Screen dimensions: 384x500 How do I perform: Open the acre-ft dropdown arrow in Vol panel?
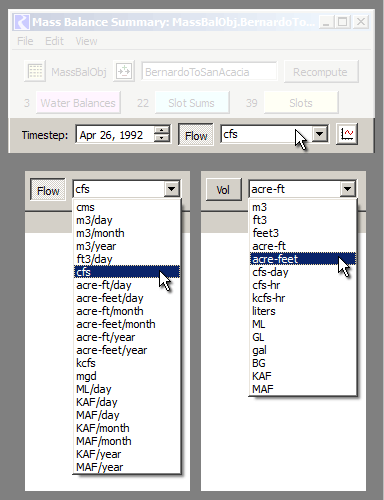tap(347, 189)
